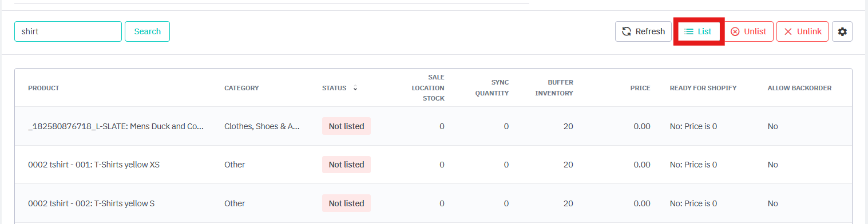Image resolution: width=868 pixels, height=224 pixels.
Task: Click the PRICE column header
Action: pyautogui.click(x=640, y=88)
